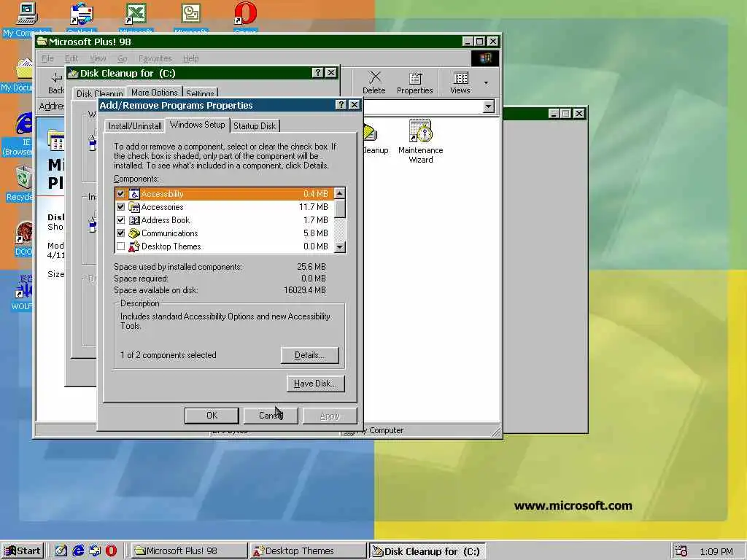The image size is (747, 560).
Task: Click the help question mark in Disk Cleanup
Action: click(318, 72)
